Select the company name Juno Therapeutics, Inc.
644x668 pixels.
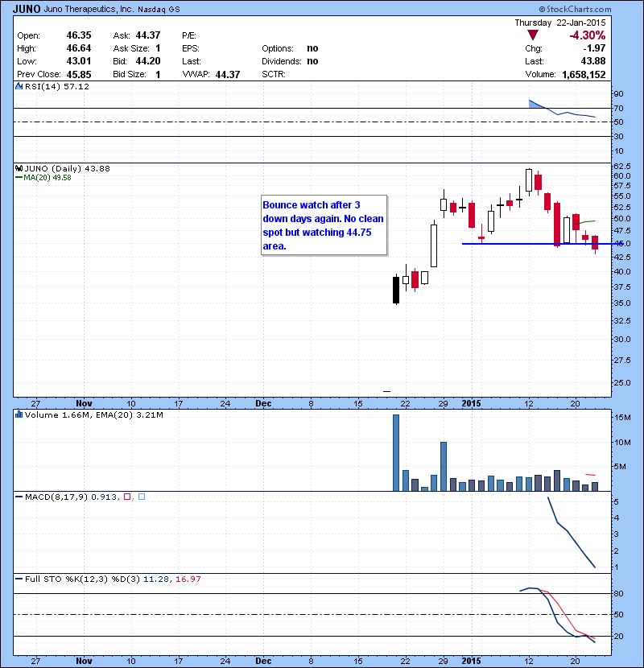pos(89,9)
